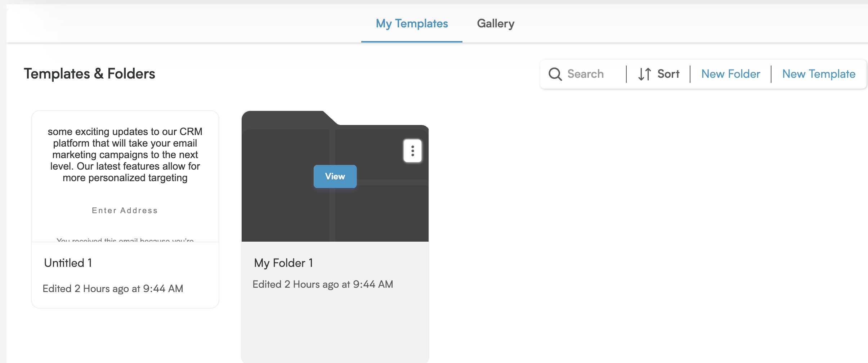Image resolution: width=868 pixels, height=363 pixels.
Task: Open the Sort options
Action: tap(659, 74)
